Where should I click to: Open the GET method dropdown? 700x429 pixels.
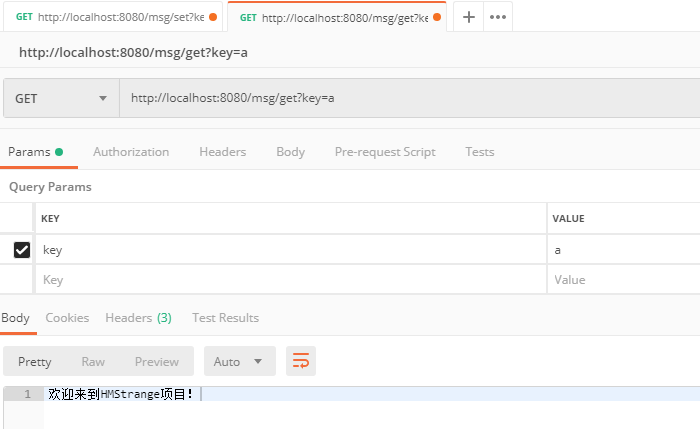point(62,98)
